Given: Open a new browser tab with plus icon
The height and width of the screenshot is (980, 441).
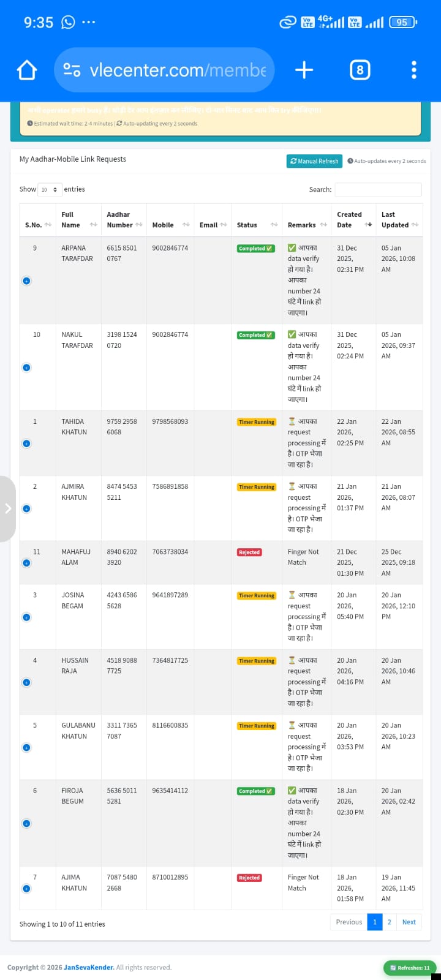Looking at the screenshot, I should 304,70.
